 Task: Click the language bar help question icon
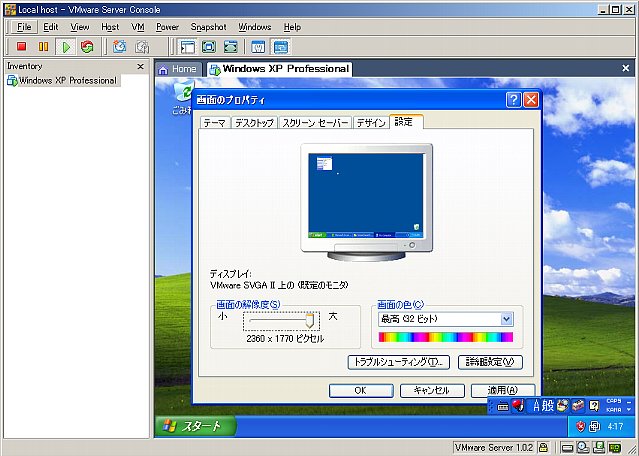(x=594, y=405)
